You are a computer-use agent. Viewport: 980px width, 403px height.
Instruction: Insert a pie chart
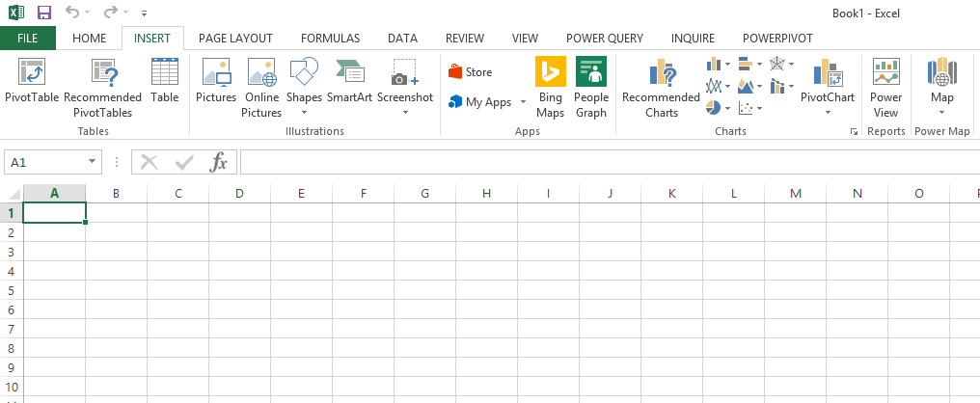714,107
